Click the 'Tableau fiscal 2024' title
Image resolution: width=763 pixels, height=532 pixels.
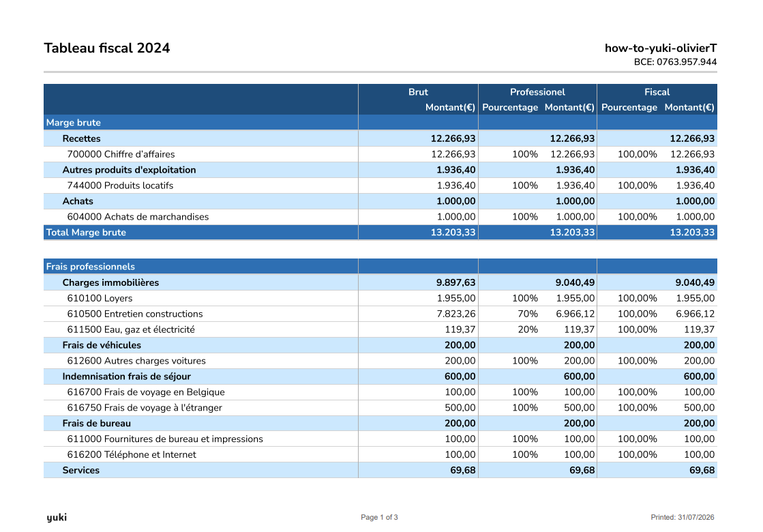pos(107,48)
